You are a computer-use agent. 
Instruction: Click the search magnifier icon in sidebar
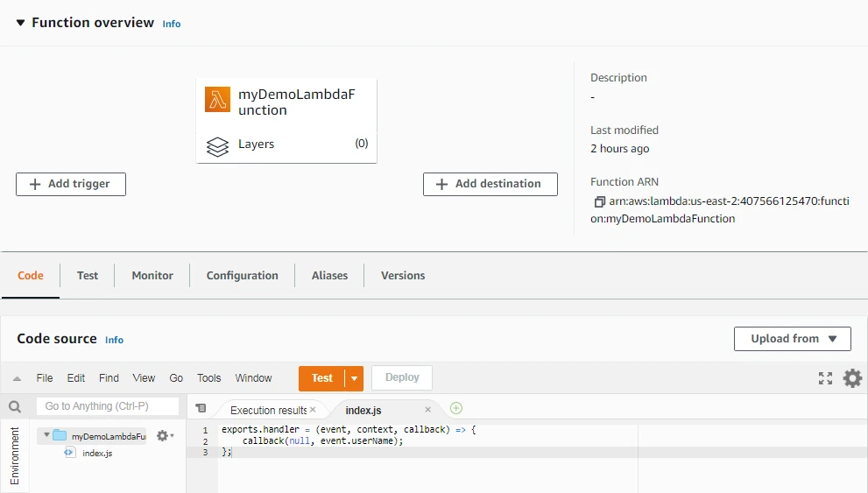coord(15,407)
